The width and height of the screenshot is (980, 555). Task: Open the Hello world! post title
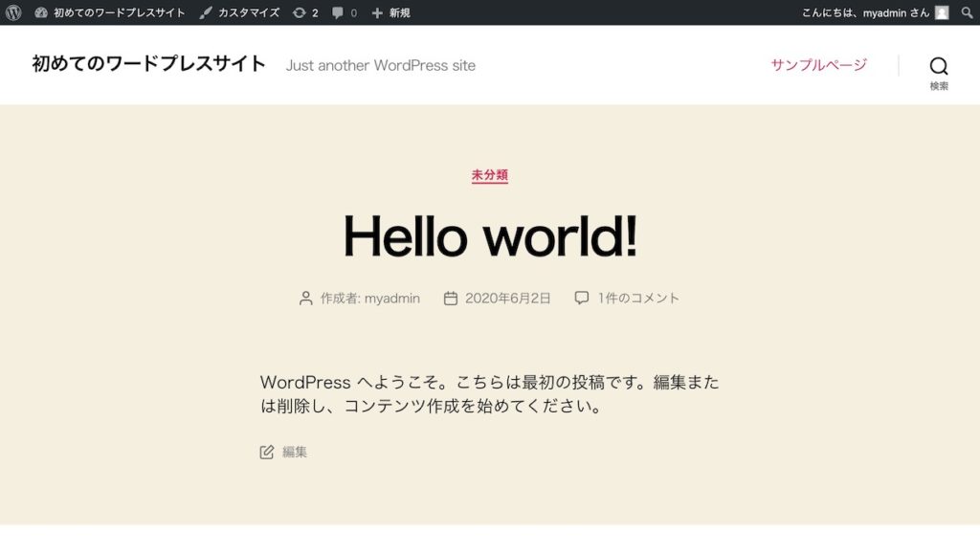[x=490, y=236]
